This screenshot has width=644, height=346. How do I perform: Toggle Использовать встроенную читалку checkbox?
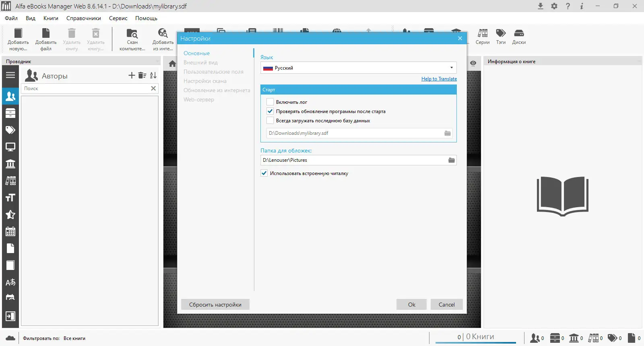click(264, 173)
